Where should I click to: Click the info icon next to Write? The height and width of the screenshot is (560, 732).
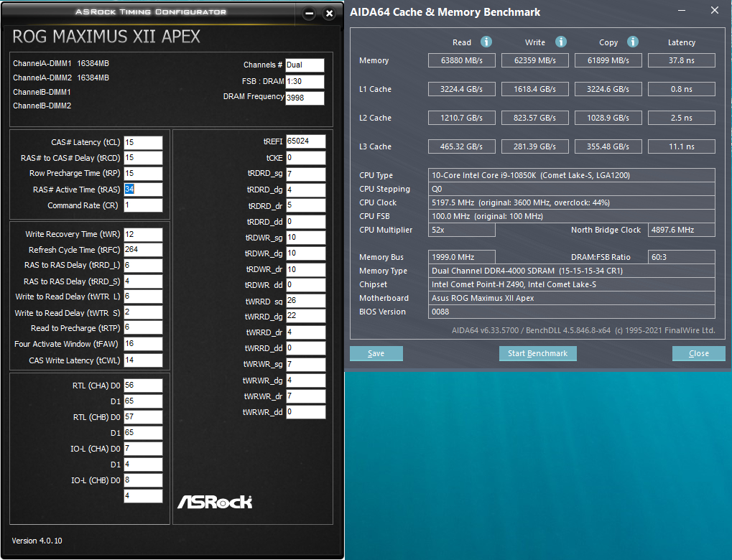click(560, 42)
